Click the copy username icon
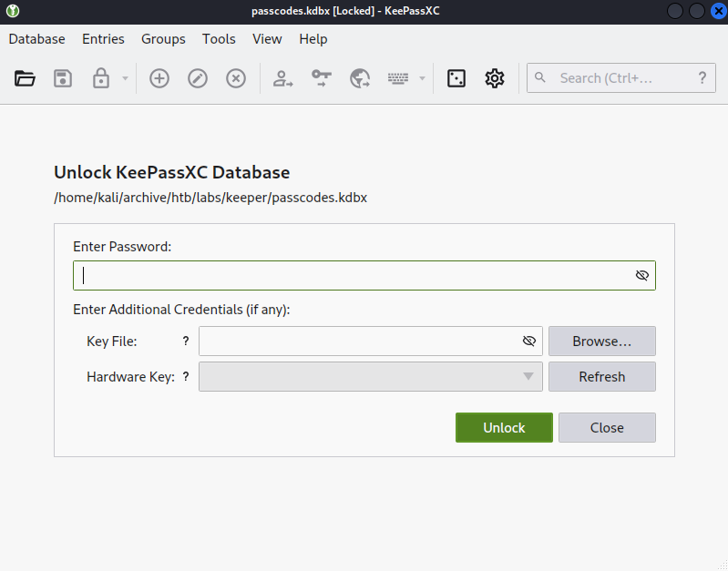Image resolution: width=728 pixels, height=571 pixels. [282, 78]
